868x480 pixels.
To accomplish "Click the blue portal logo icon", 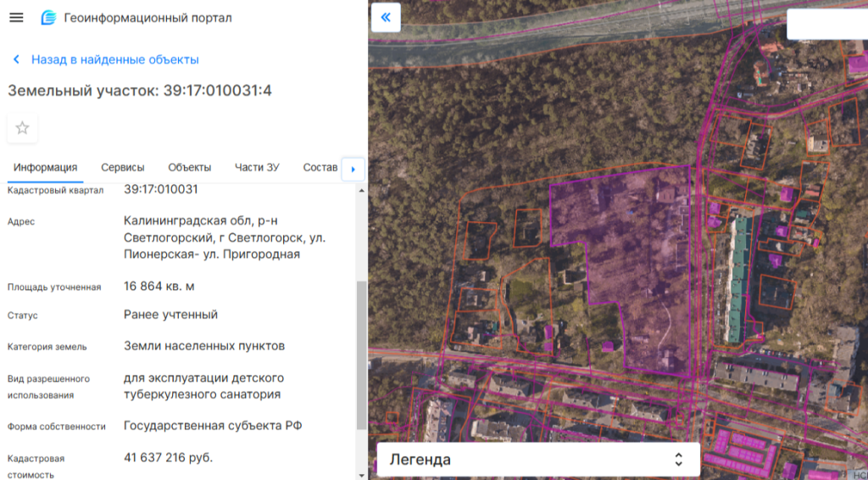I will coord(48,18).
